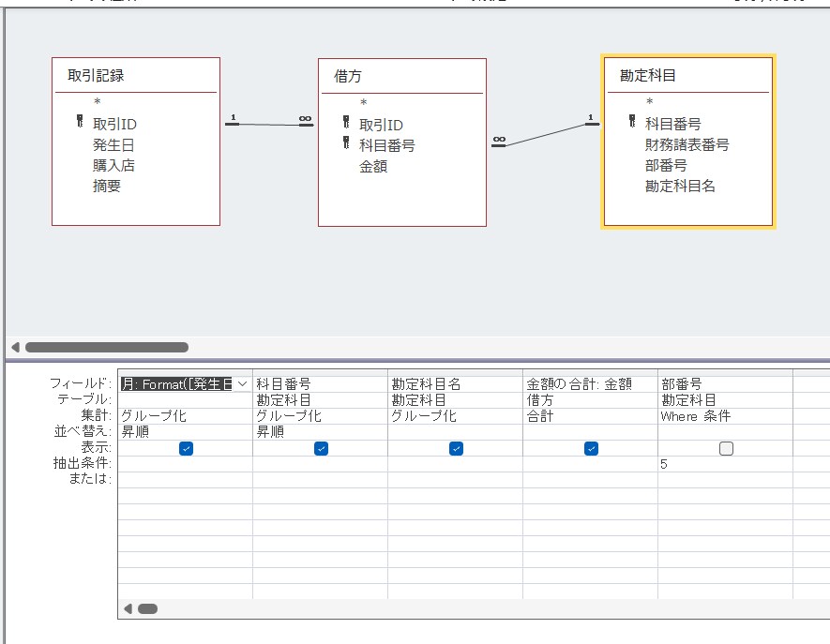830x644 pixels.
Task: Click 昇順 sort cell of 科目番号 column
Action: click(320, 432)
